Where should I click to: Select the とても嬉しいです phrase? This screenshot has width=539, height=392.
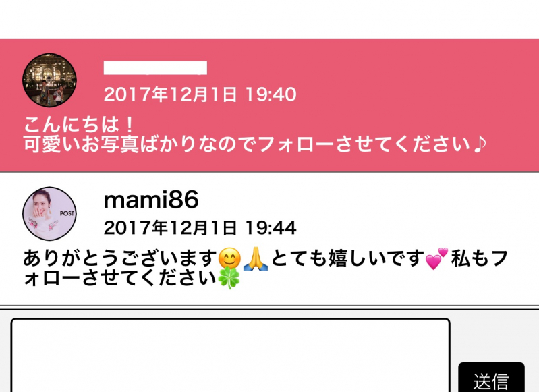click(348, 258)
